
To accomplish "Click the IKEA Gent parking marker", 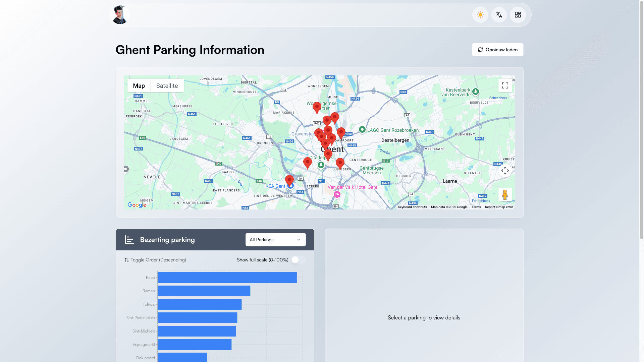I will [x=289, y=180].
